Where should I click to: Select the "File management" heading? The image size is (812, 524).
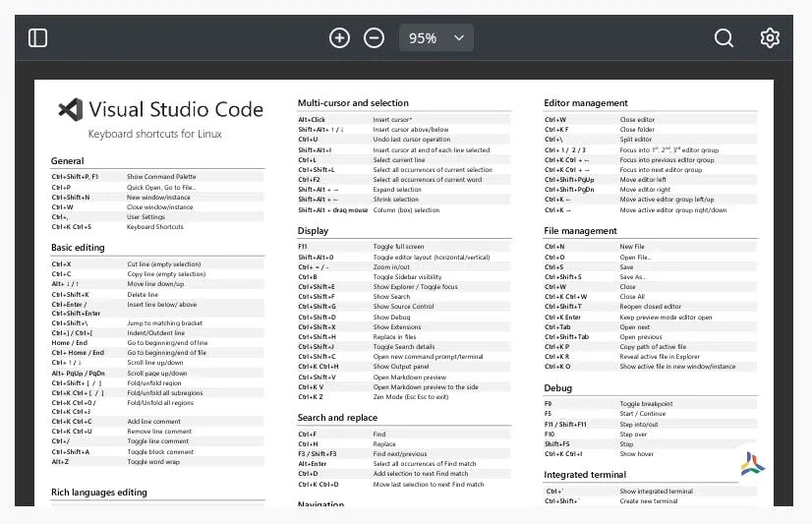[581, 231]
